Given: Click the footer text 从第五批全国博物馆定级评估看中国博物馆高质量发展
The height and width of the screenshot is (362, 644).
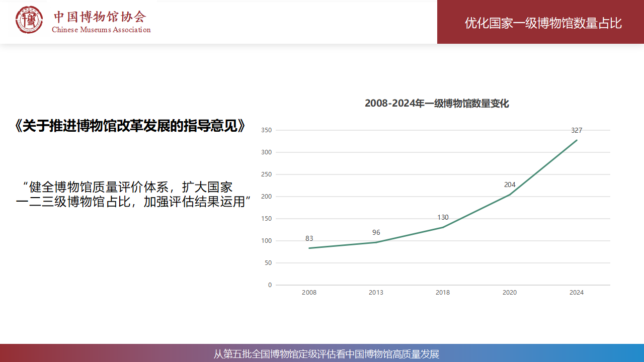Looking at the screenshot, I should [x=327, y=354].
